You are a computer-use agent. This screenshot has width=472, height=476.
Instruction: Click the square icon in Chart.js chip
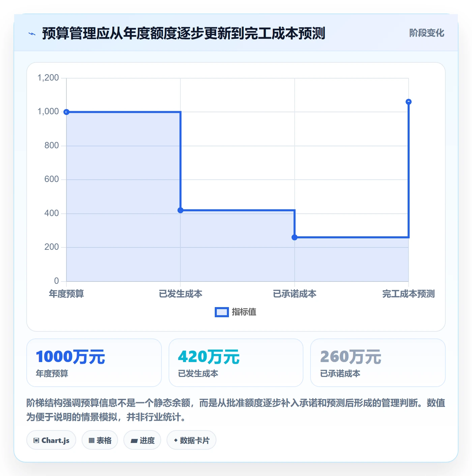click(x=36, y=441)
